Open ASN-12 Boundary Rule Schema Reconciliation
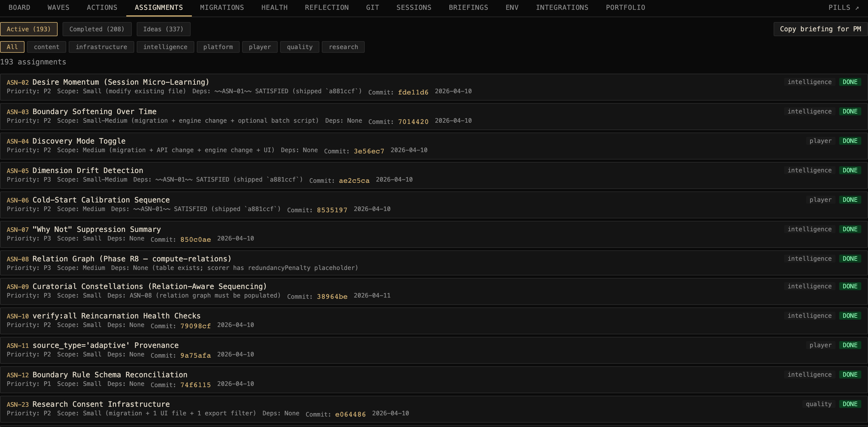Screen dimensions: 868x427 coord(434,379)
